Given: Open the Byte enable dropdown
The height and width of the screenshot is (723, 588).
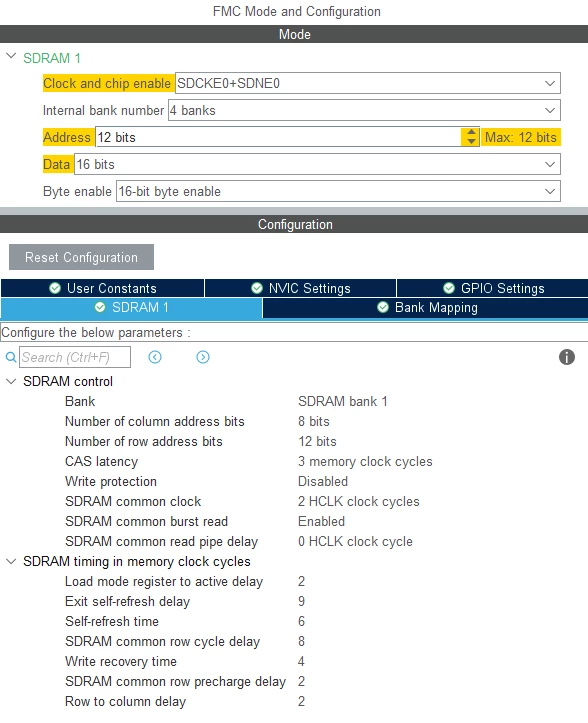Looking at the screenshot, I should 339,191.
